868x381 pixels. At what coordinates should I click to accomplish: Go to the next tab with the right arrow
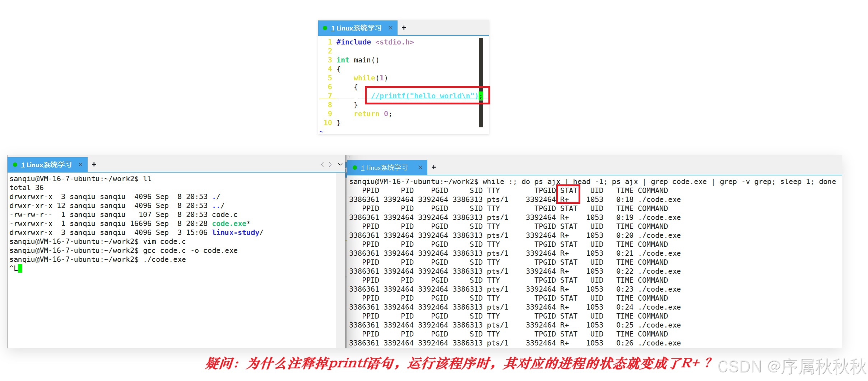[x=330, y=164]
